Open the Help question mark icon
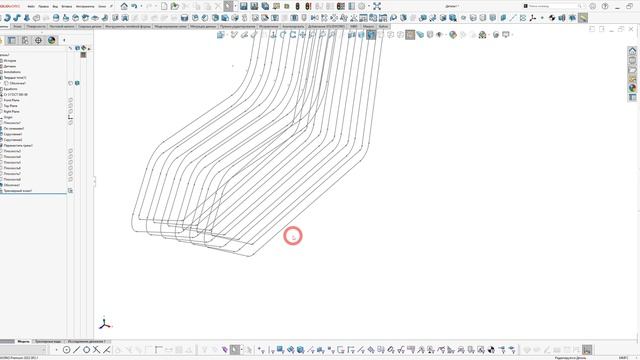The image size is (640, 360). click(605, 6)
